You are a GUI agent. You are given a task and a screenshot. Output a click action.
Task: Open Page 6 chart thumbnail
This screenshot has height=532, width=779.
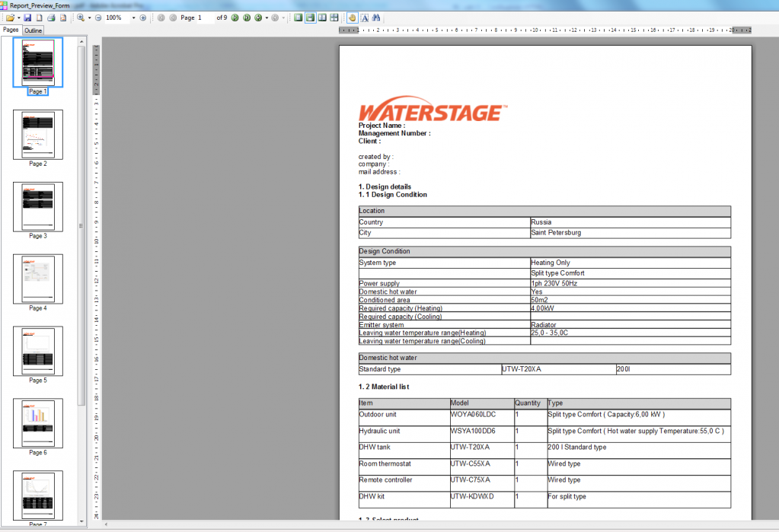click(38, 423)
